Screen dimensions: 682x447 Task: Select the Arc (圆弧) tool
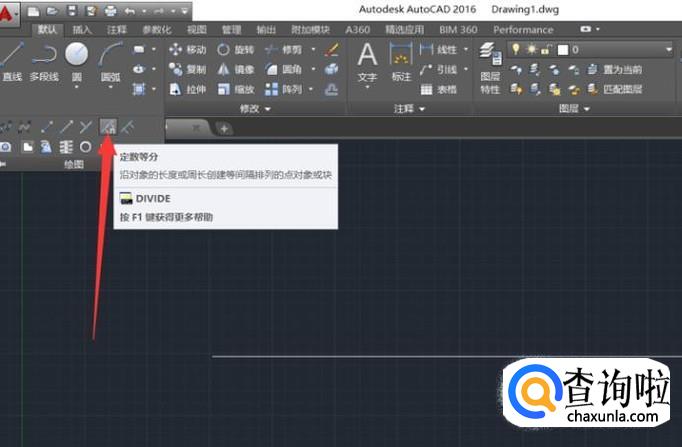(110, 63)
